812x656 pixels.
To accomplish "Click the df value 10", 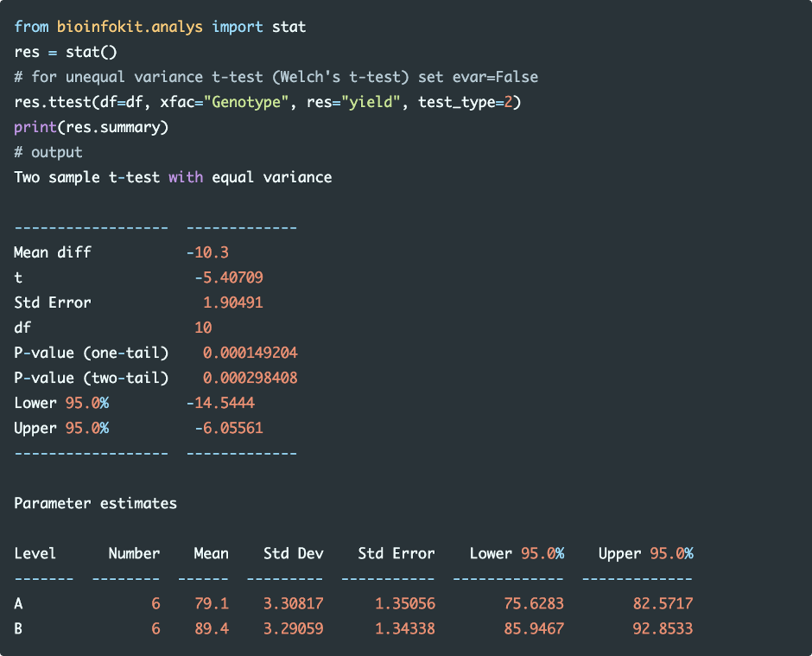I will 203,328.
